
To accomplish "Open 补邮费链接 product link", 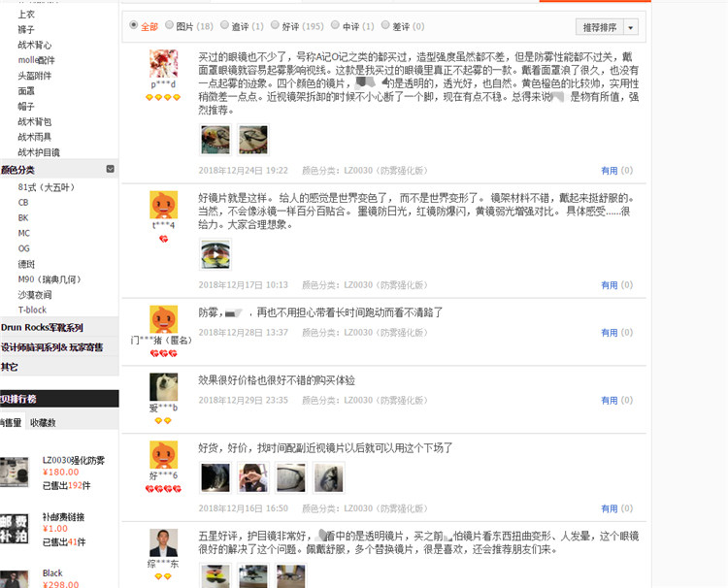I will [x=63, y=517].
